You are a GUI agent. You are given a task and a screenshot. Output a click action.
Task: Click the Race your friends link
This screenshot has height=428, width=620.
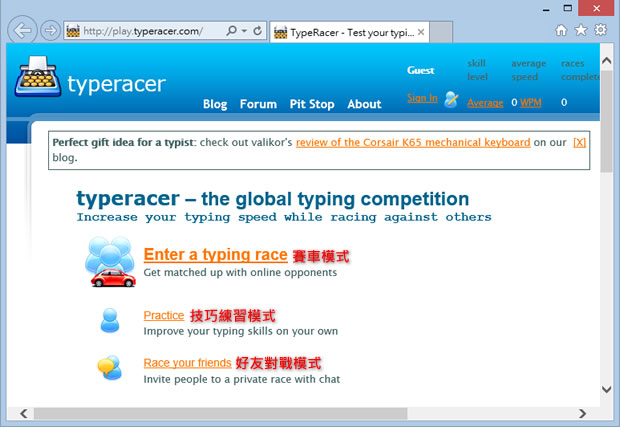[187, 363]
